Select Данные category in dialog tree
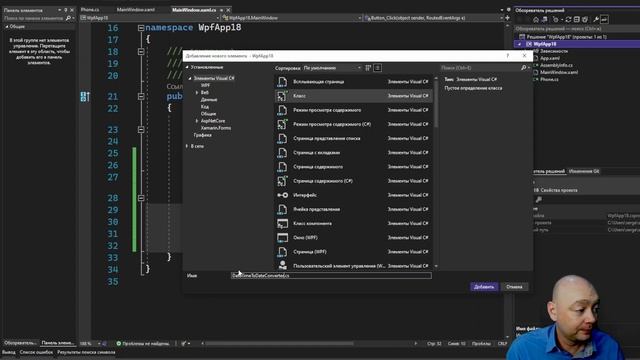The width and height of the screenshot is (640, 360). pos(209,100)
